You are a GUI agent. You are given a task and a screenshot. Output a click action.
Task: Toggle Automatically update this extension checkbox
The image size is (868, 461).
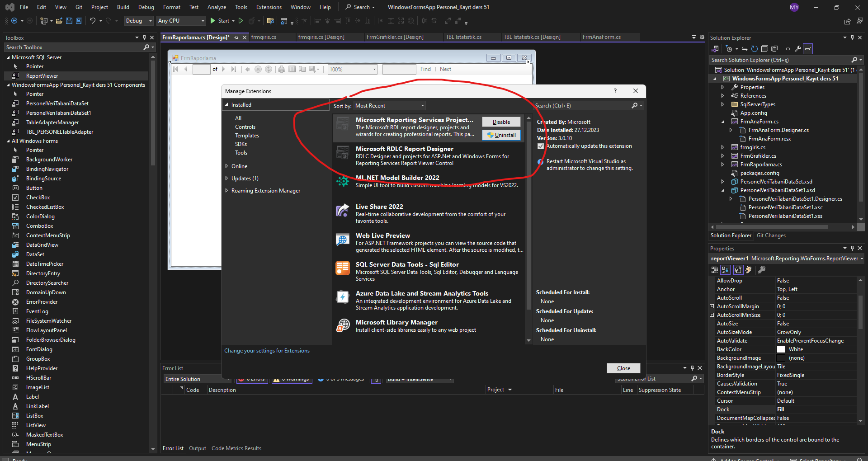pos(540,146)
